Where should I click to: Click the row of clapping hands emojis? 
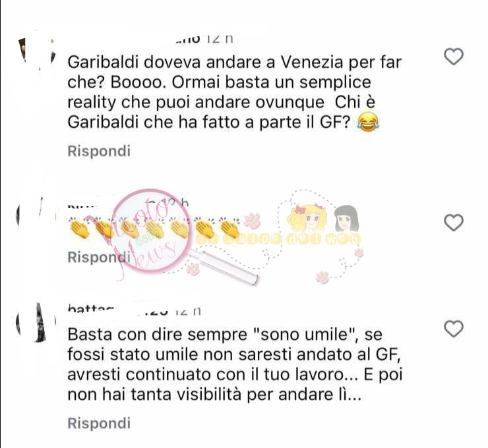[x=155, y=228]
